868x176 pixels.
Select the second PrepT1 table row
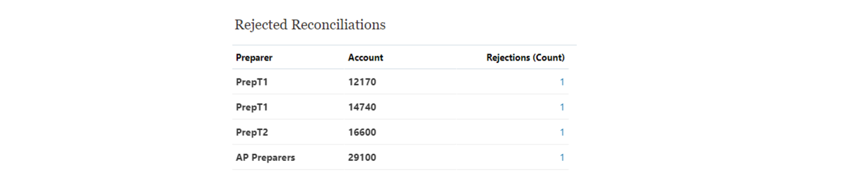400,107
